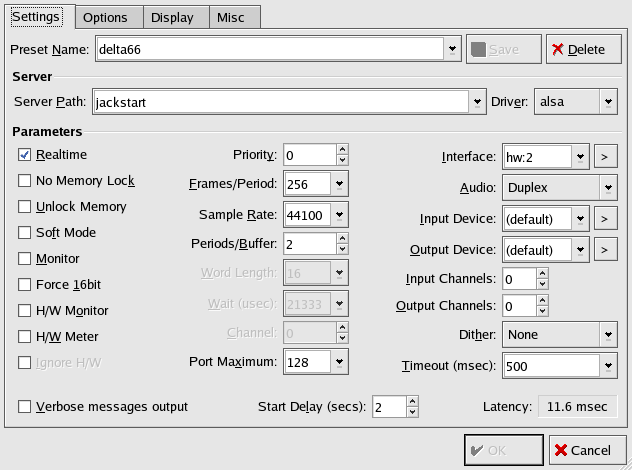Open the Input Device picker arrow button
632x470 pixels.
(606, 218)
